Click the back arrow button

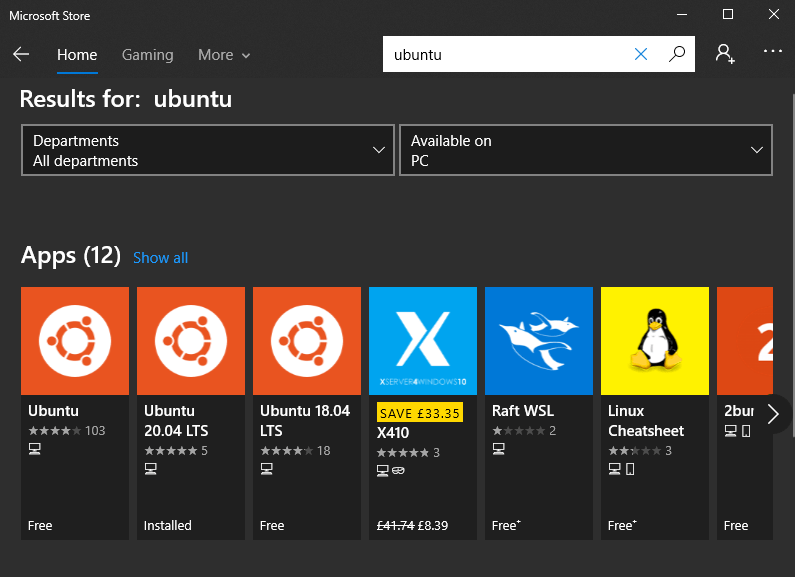point(21,55)
